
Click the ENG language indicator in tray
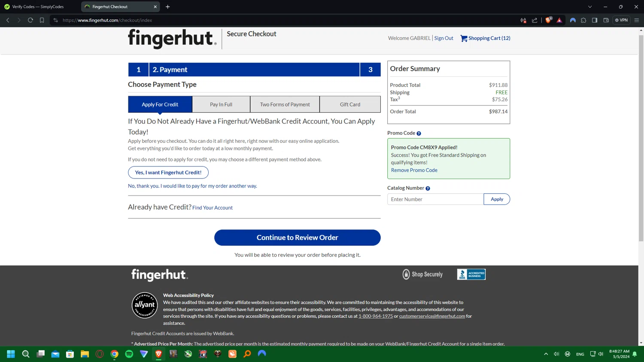pos(580,354)
